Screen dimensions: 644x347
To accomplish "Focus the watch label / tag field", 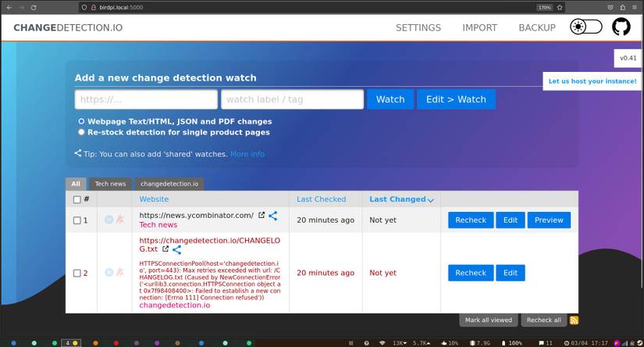I will pyautogui.click(x=292, y=99).
